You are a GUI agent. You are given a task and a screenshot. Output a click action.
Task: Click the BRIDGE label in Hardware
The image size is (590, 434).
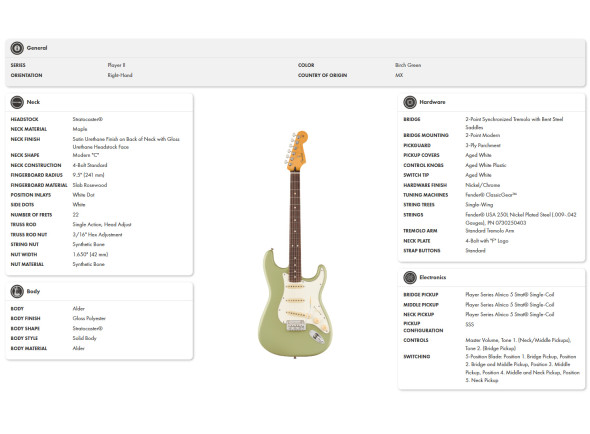[x=412, y=119]
